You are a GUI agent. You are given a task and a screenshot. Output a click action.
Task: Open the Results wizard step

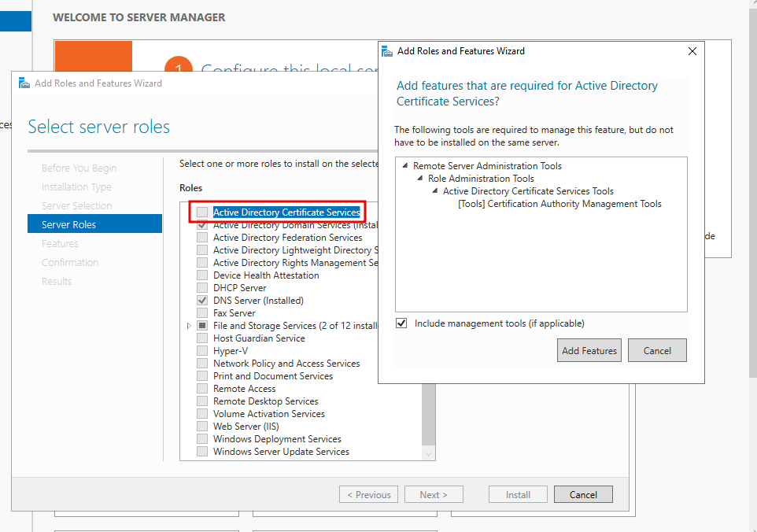(57, 281)
